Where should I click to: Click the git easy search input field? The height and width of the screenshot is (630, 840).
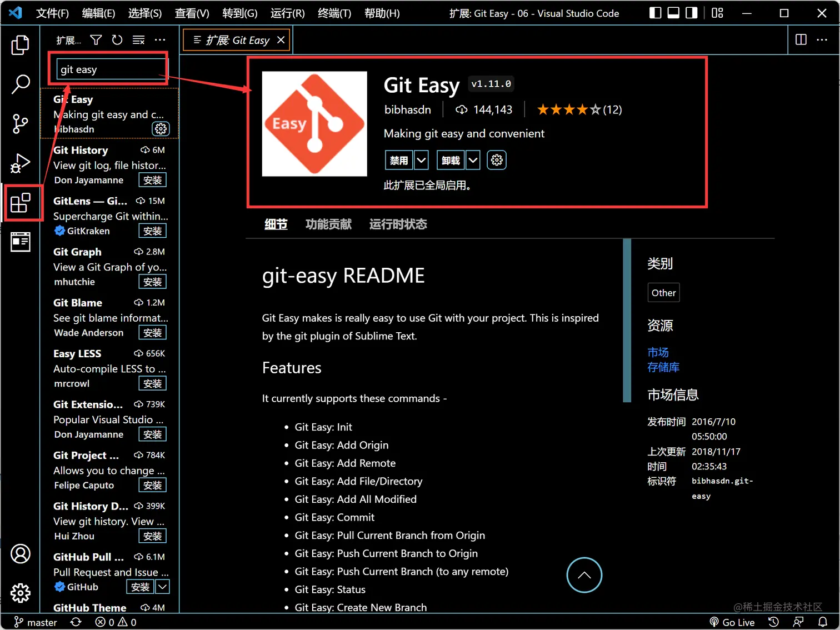click(109, 69)
